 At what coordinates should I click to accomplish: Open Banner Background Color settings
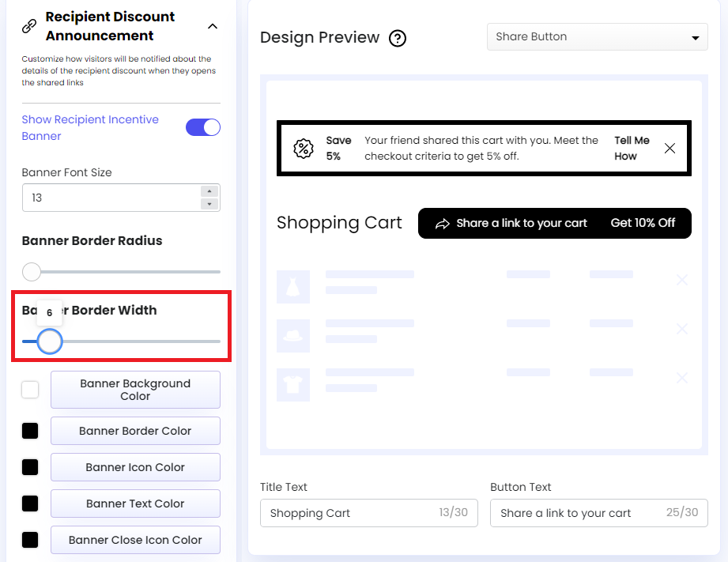point(135,389)
